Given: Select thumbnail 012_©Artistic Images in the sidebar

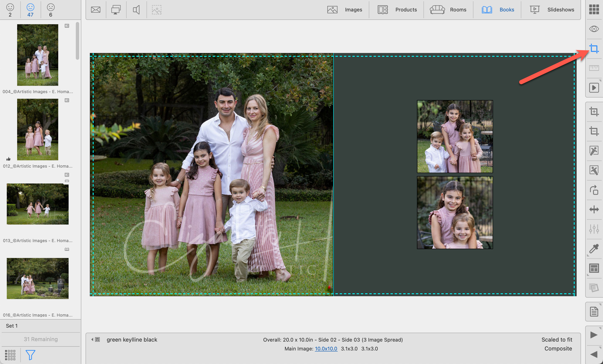Looking at the screenshot, I should (x=37, y=129).
